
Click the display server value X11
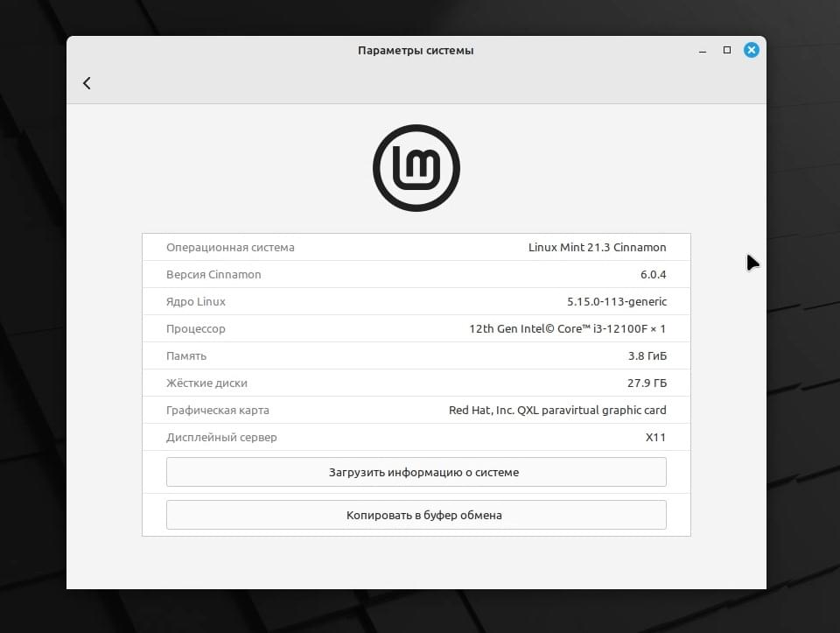(x=655, y=438)
